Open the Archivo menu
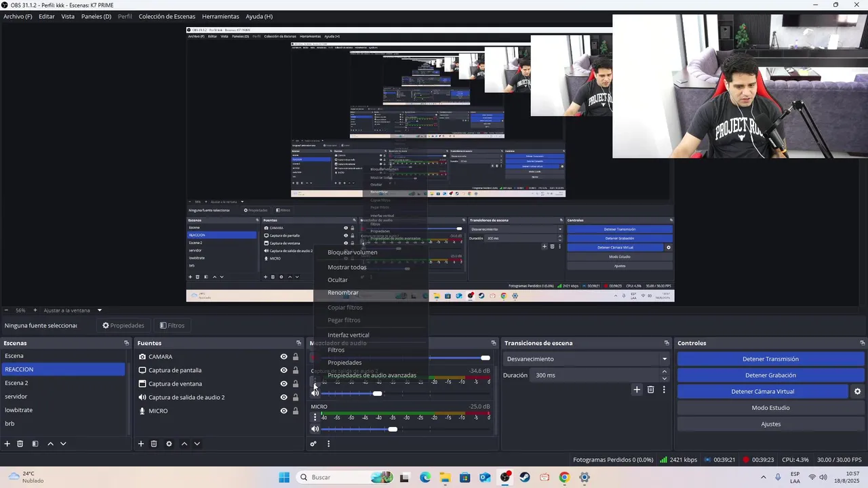The height and width of the screenshot is (488, 868). tap(18, 16)
